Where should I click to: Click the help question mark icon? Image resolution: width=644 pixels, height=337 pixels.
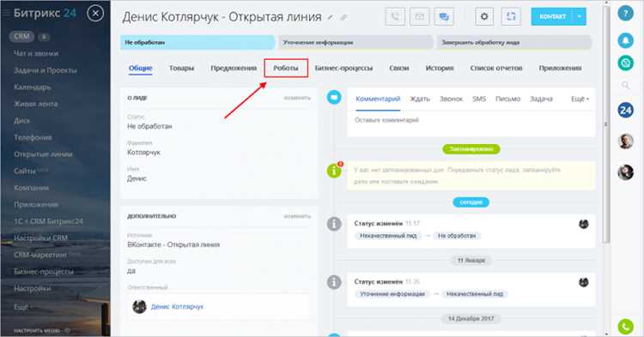point(625,14)
